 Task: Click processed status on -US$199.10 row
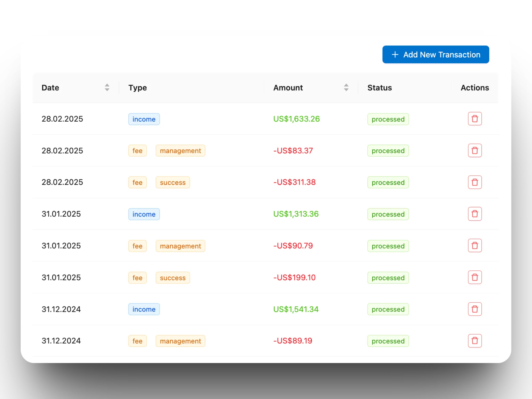click(388, 278)
